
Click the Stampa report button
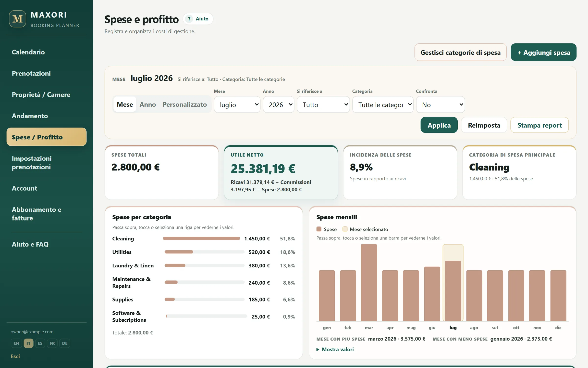click(x=539, y=125)
